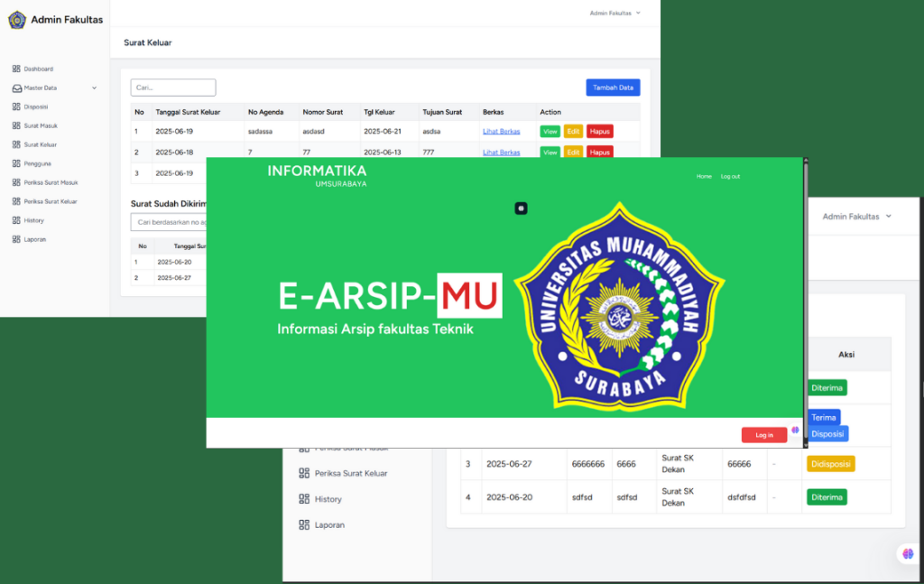Screen dimensions: 924x584
Task: Open Laporan icon in the Aksi table window sidebar
Action: pyautogui.click(x=304, y=525)
